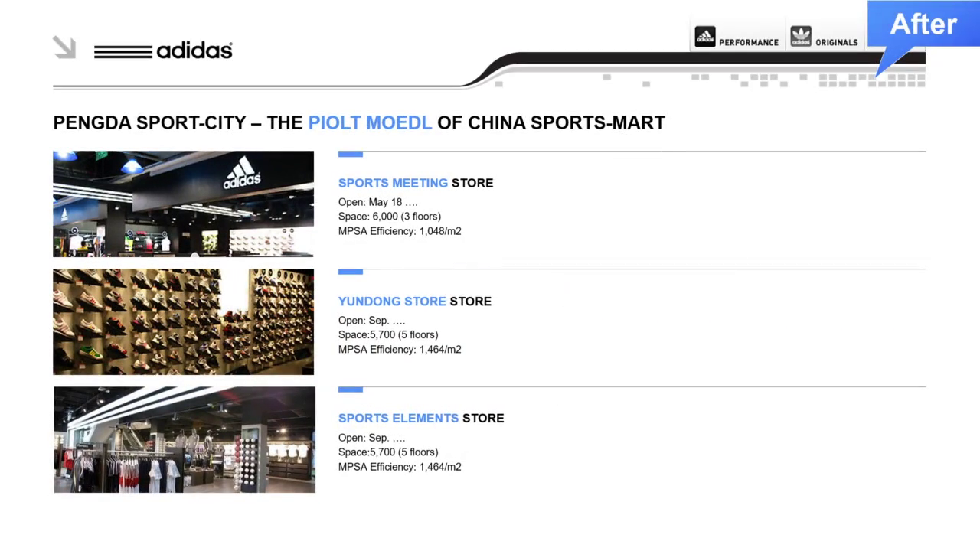Select MPSA Efficiency: 1,048/m2 line
This screenshot has height=551, width=980.
[400, 231]
